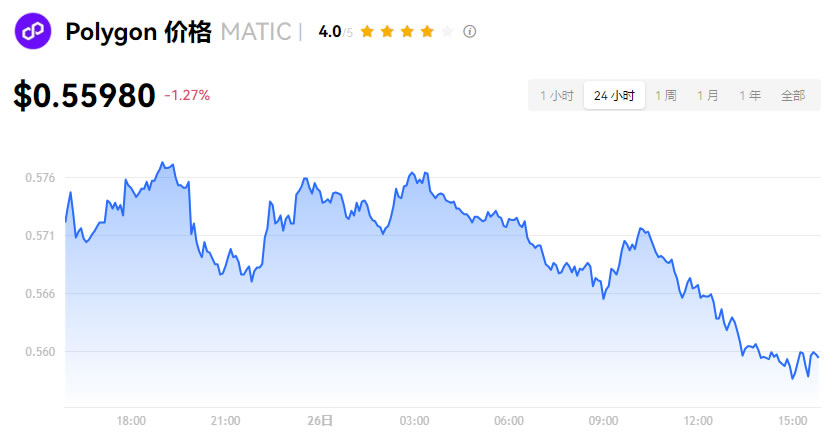Click the 12:00 time axis label
This screenshot has height=447, width=835.
(698, 420)
